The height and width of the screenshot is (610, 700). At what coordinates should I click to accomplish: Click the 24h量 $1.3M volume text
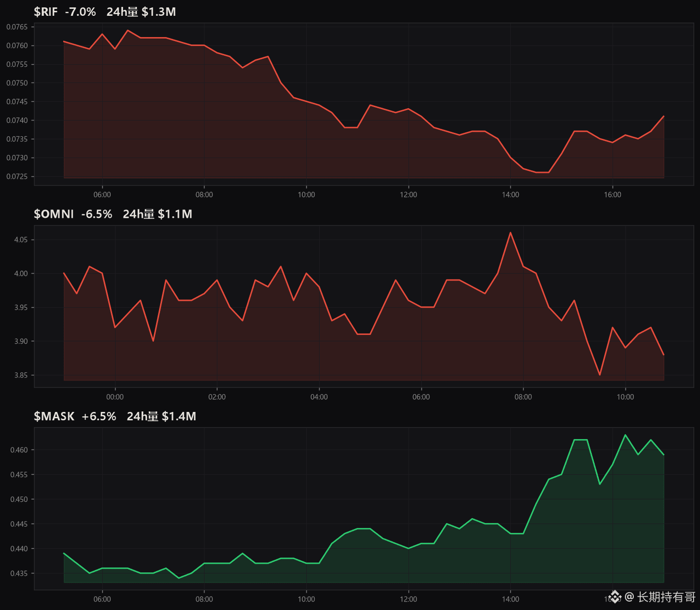tap(141, 12)
